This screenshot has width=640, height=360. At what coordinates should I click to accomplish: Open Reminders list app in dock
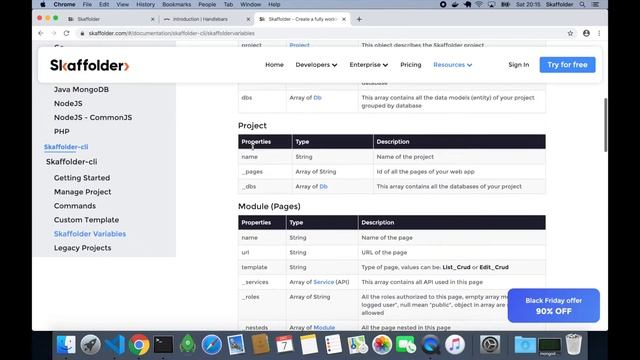click(x=333, y=345)
